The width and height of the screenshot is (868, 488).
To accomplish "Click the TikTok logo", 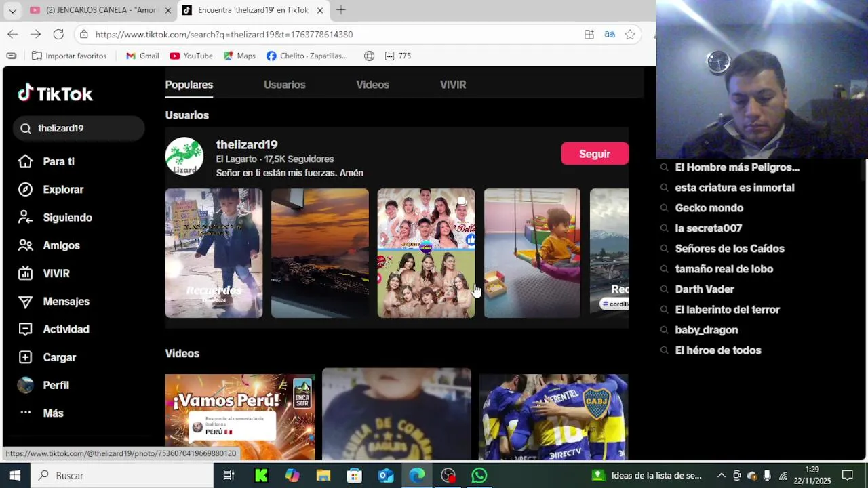I will click(x=55, y=94).
